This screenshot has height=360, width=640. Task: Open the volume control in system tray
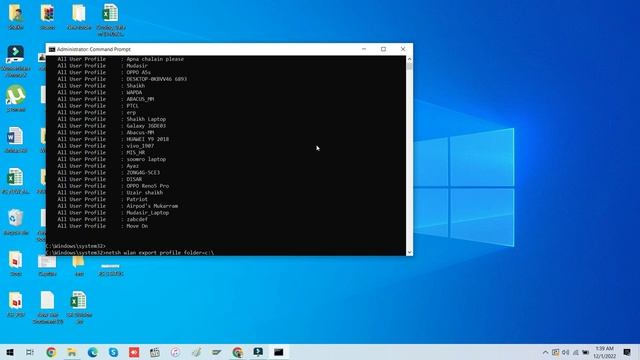[565, 352]
